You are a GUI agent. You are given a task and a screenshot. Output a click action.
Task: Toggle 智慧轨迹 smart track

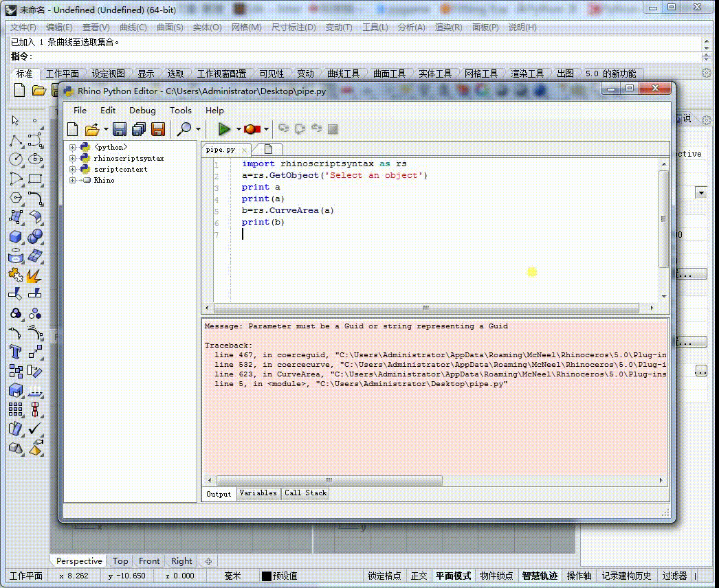coord(540,576)
